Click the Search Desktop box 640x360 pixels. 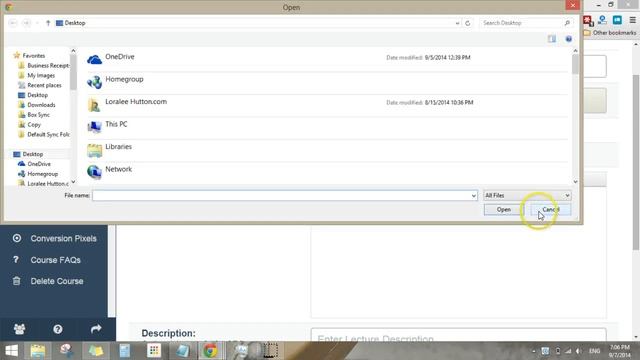point(522,23)
